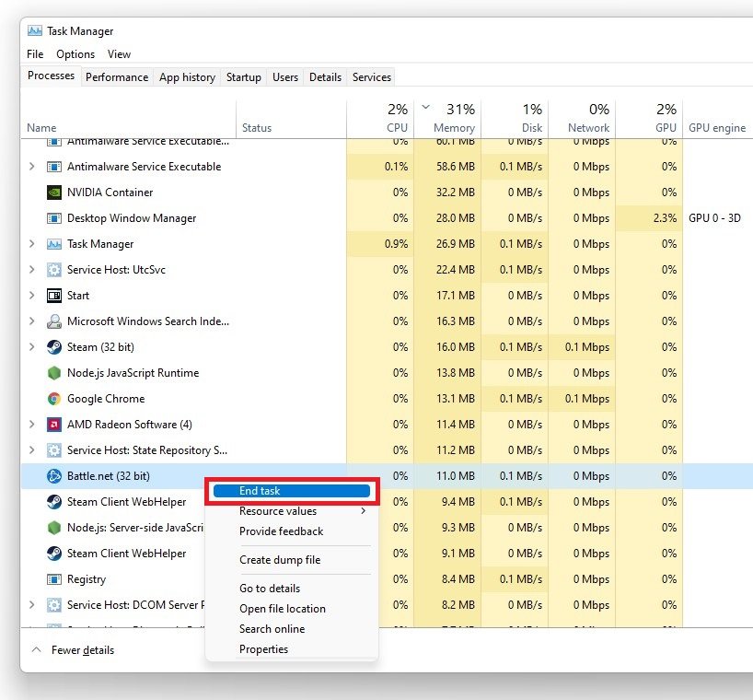Switch to the Performance tab
The height and width of the screenshot is (700, 753).
coord(117,77)
